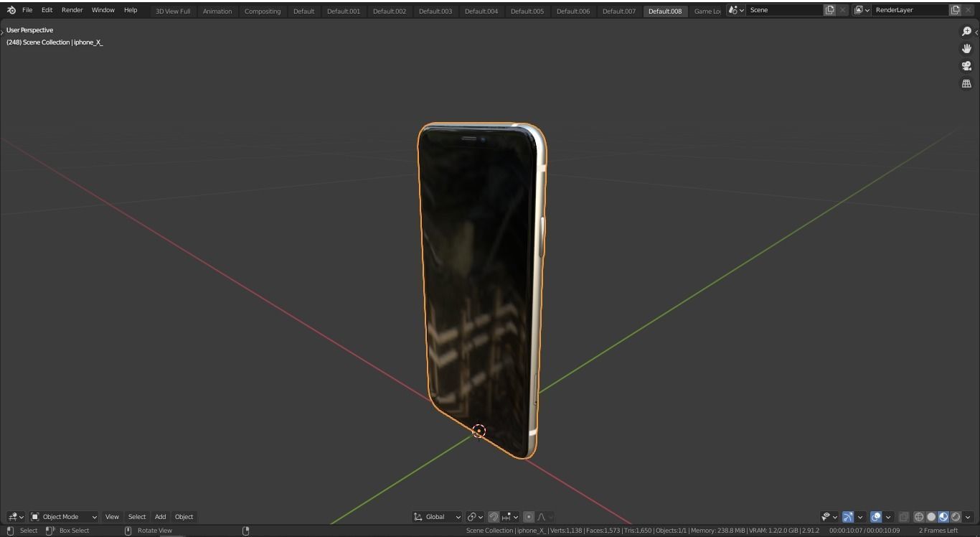
Task: Open the Window menu
Action: (103, 10)
